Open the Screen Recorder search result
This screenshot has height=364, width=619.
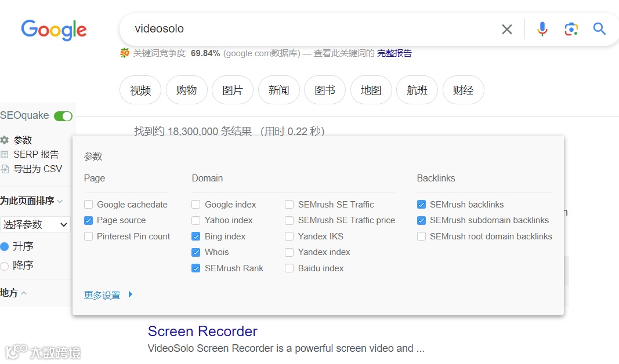tap(202, 332)
